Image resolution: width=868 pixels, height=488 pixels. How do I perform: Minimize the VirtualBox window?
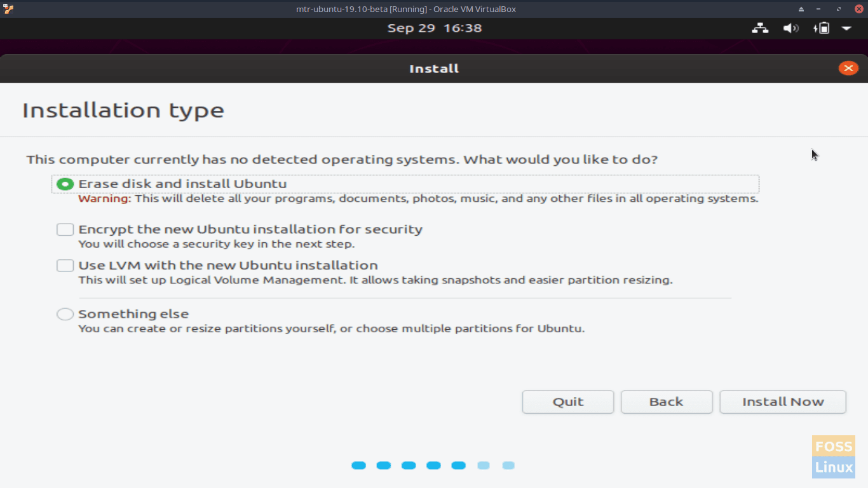click(x=820, y=9)
